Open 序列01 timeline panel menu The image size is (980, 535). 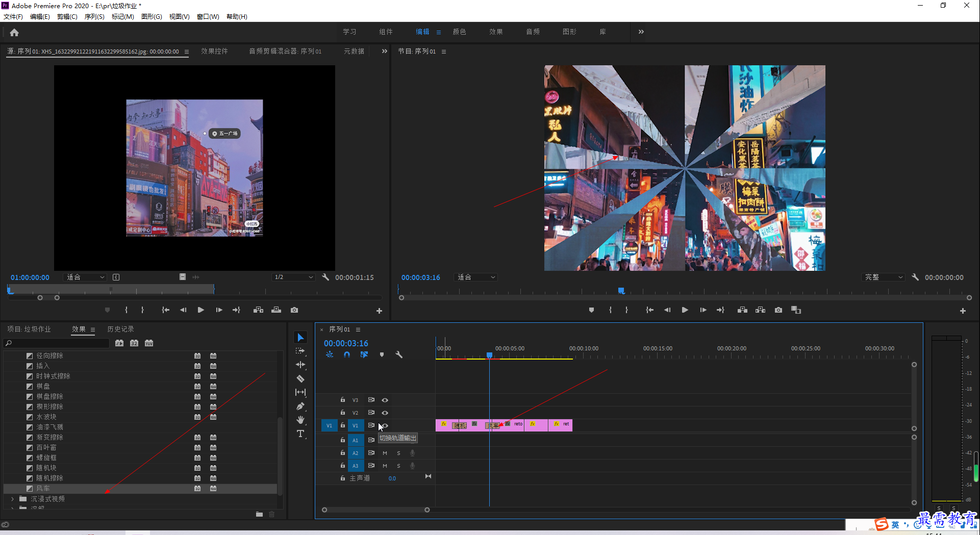(x=358, y=329)
